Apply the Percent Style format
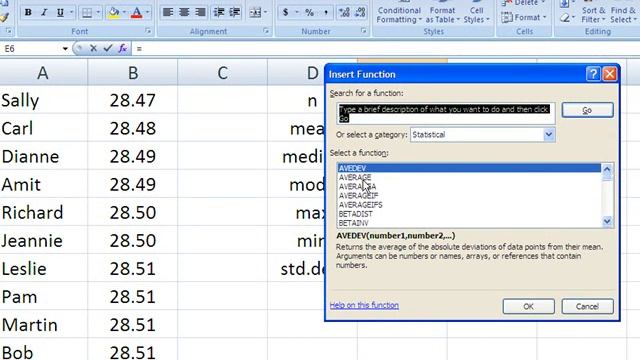Screen dimensions: 640x360 tap(309, 13)
